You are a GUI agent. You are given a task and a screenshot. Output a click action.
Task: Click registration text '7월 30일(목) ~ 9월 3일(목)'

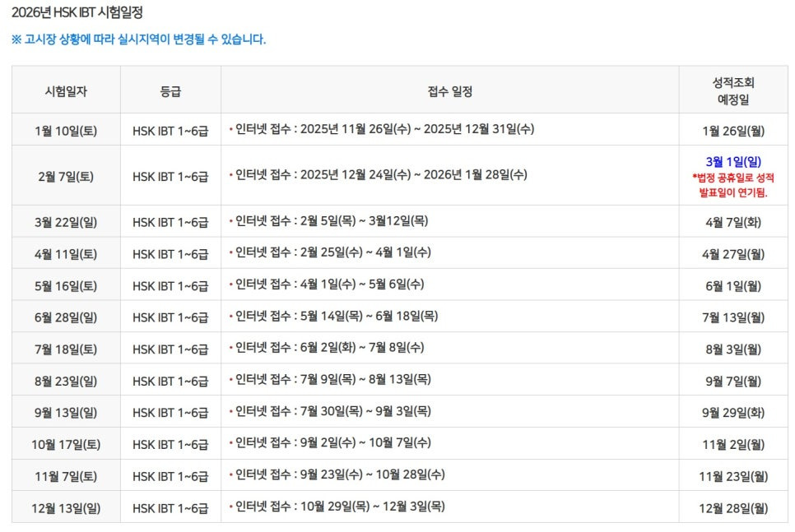point(365,411)
